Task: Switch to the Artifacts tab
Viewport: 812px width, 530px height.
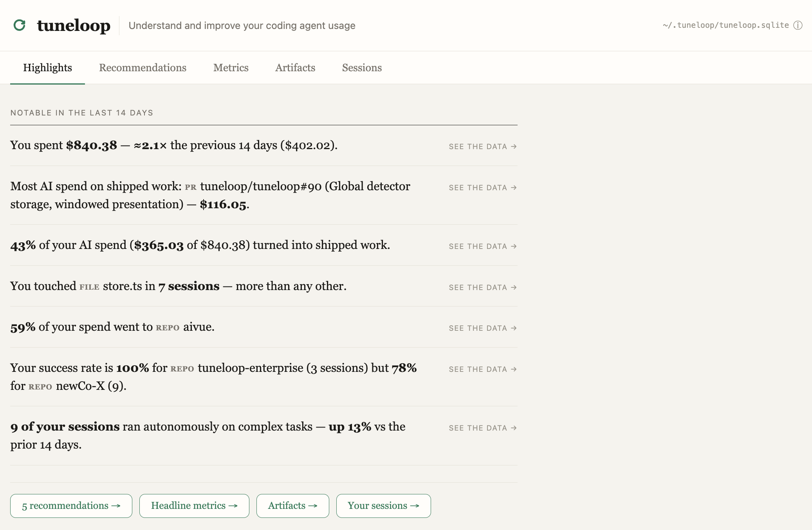Action: pyautogui.click(x=295, y=68)
